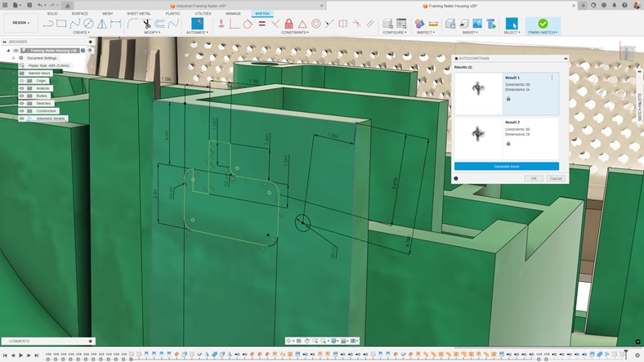The height and width of the screenshot is (362, 644).
Task: Open the Finish Sketch dropdown arrow
Action: click(x=557, y=33)
